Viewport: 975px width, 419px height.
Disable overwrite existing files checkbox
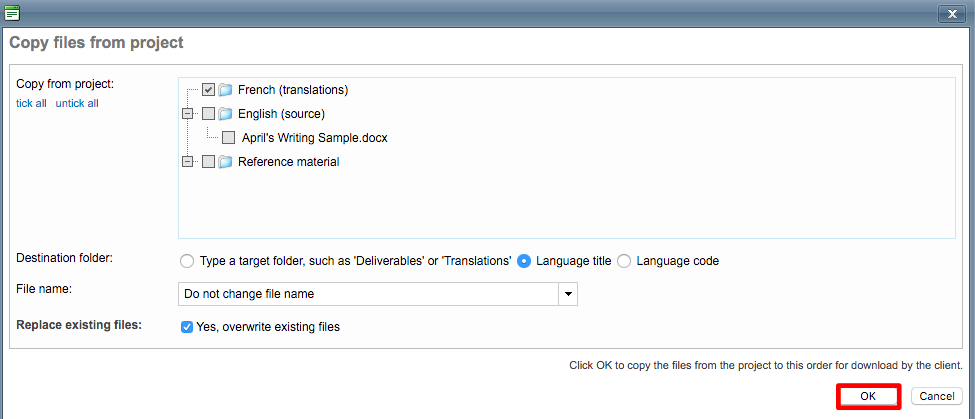click(x=187, y=327)
